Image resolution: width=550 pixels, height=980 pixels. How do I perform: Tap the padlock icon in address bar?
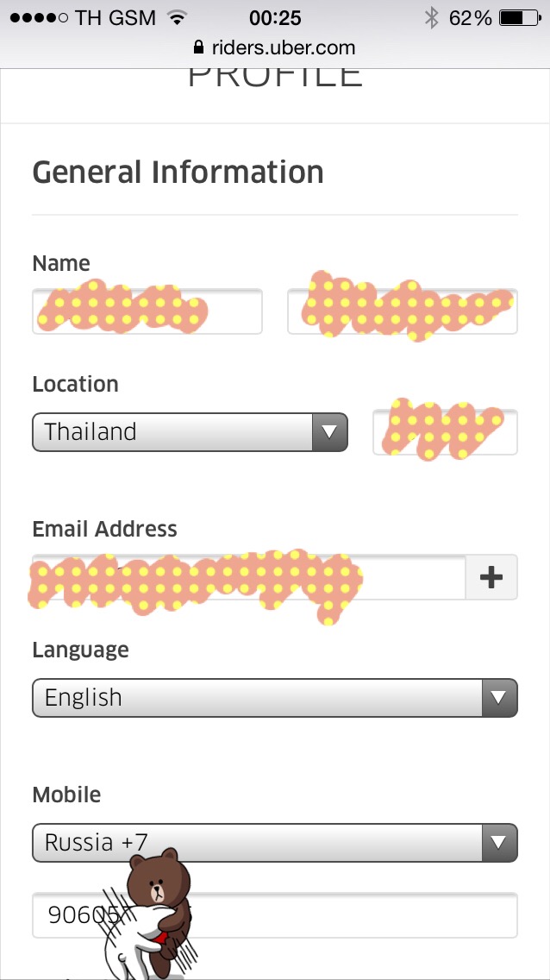click(198, 47)
